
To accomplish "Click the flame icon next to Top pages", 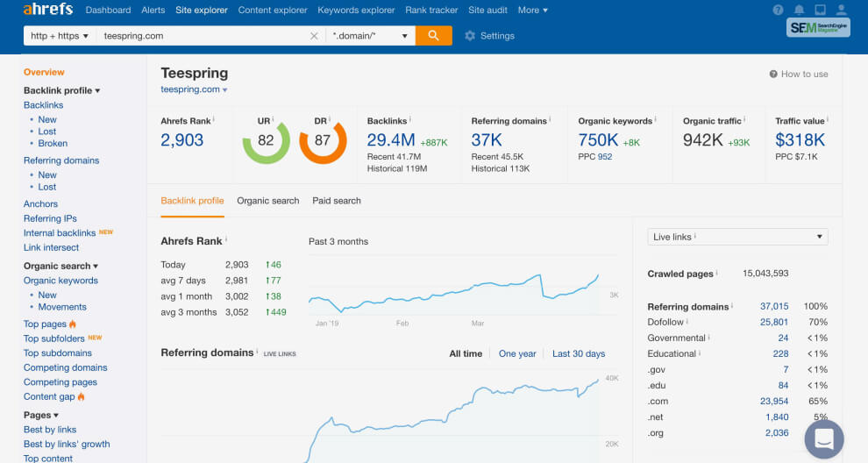I will click(73, 324).
